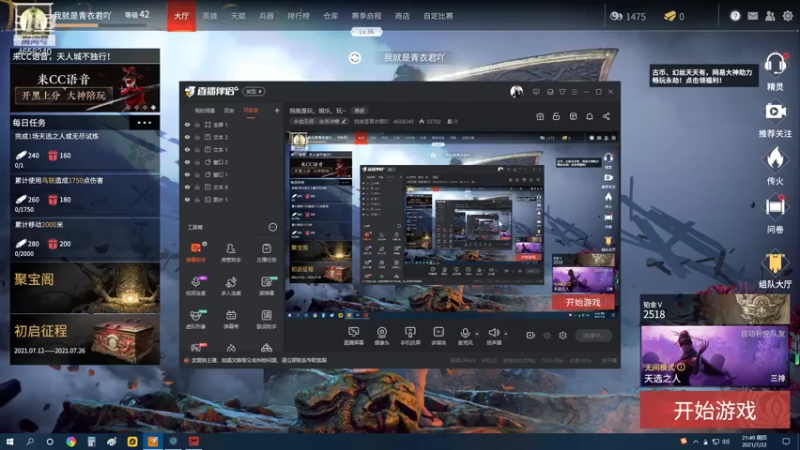Open streaming companion settings gear
800x450 pixels.
pyautogui.click(x=563, y=335)
